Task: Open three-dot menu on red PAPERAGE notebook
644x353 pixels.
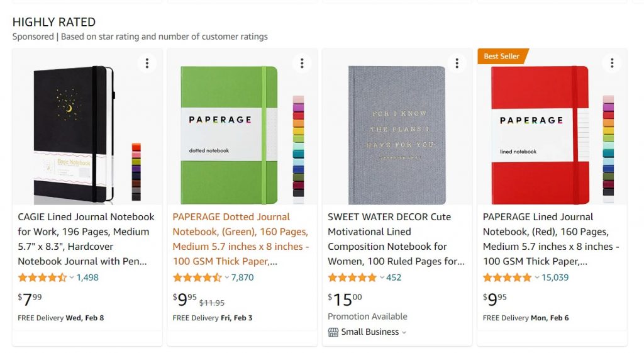Action: coord(612,63)
